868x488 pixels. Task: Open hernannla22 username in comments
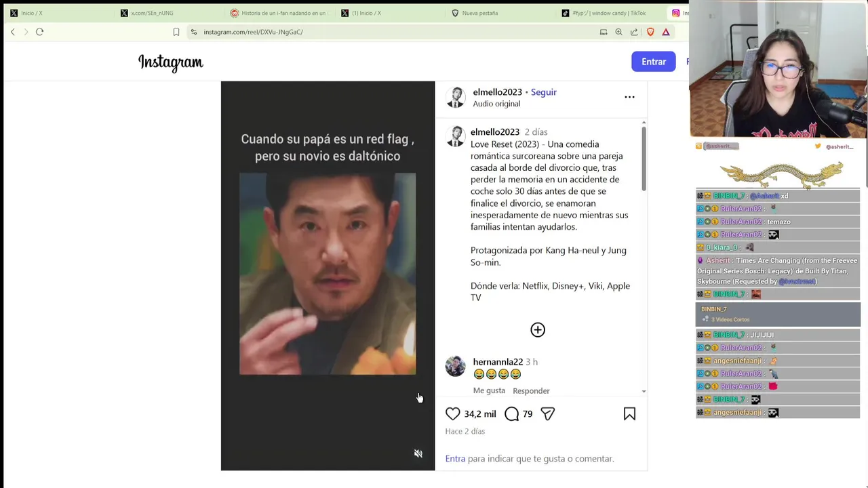click(x=498, y=362)
